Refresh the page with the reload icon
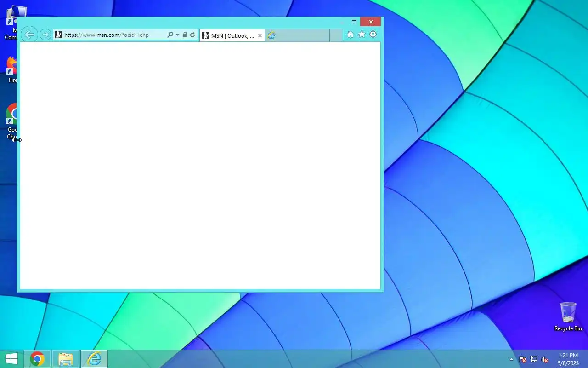 pos(192,34)
